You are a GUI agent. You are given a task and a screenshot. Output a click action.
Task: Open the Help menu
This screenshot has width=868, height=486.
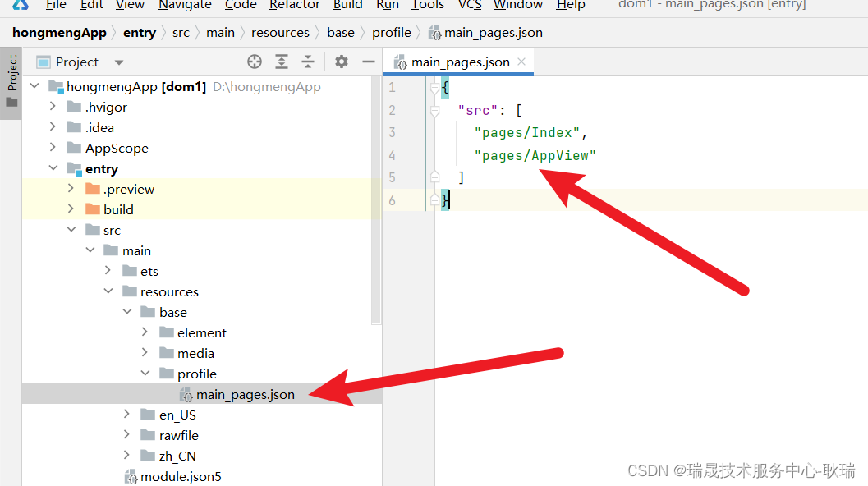click(x=571, y=5)
